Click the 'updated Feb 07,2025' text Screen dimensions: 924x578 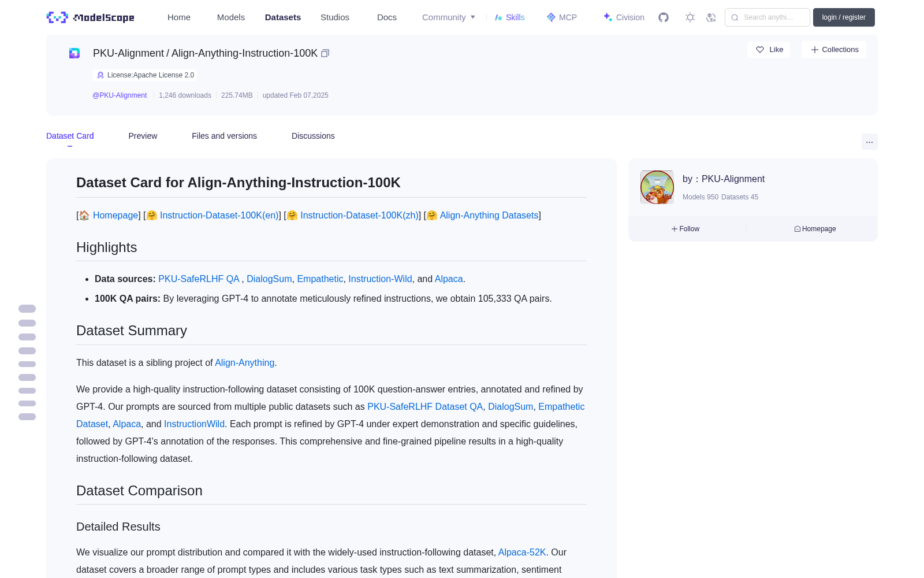tap(295, 95)
